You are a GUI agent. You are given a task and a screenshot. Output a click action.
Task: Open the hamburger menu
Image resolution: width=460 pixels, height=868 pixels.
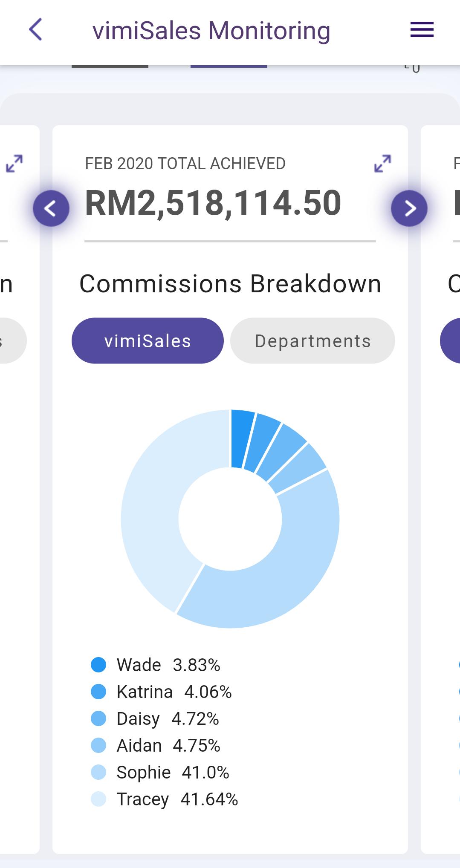click(422, 30)
